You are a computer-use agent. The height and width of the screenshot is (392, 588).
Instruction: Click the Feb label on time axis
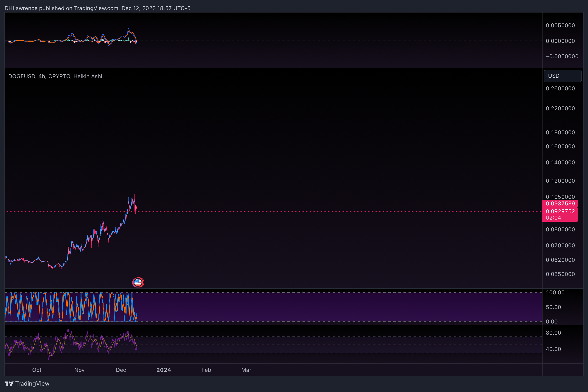pyautogui.click(x=206, y=370)
